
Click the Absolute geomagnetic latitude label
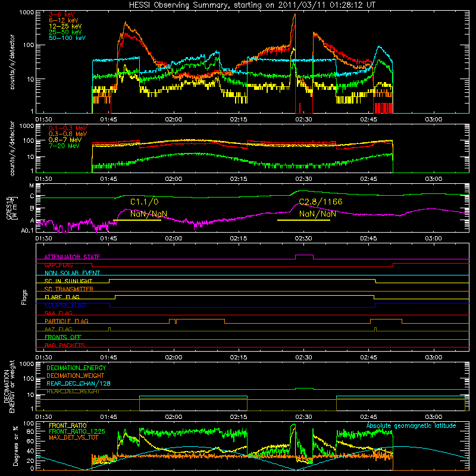click(411, 425)
